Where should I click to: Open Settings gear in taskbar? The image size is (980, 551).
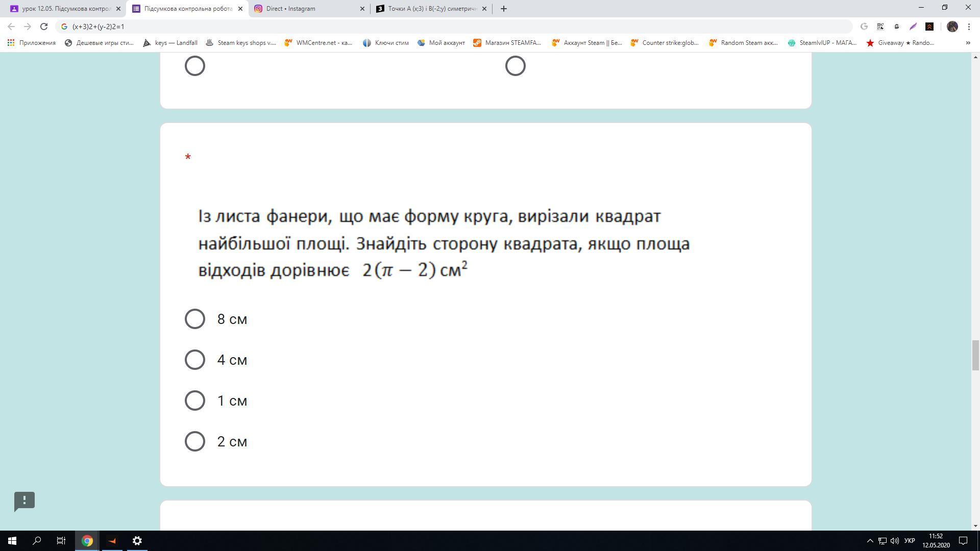tap(137, 541)
